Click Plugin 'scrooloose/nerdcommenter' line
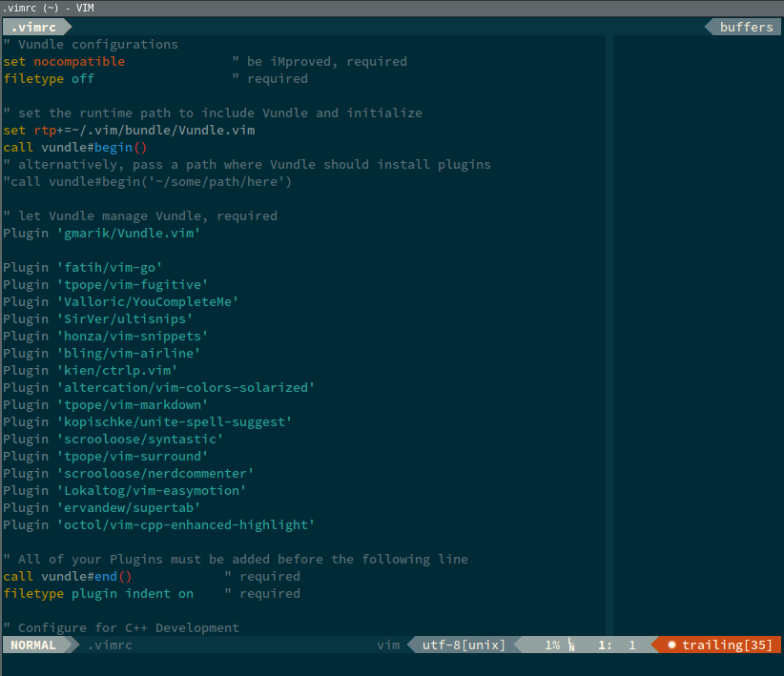The height and width of the screenshot is (676, 784). point(129,474)
